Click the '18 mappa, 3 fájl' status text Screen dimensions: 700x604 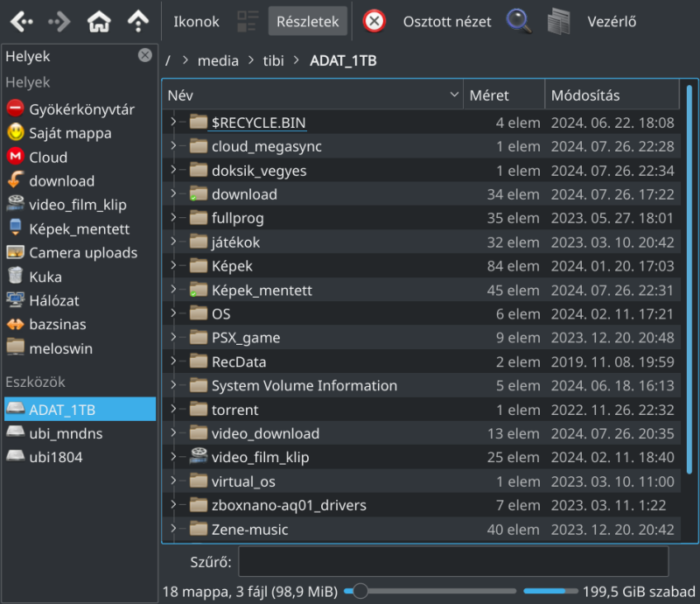pyautogui.click(x=250, y=592)
